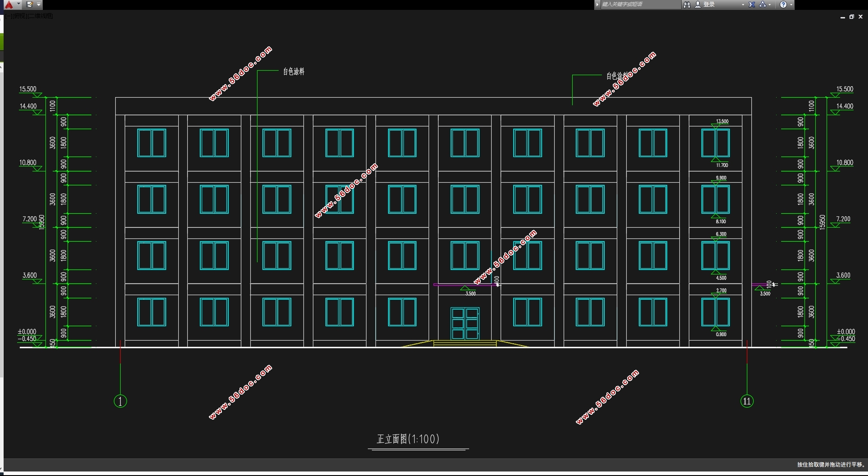Viewport: 868px width, 476px height.
Task: Open the 俯视 view control menu
Action: [20, 16]
